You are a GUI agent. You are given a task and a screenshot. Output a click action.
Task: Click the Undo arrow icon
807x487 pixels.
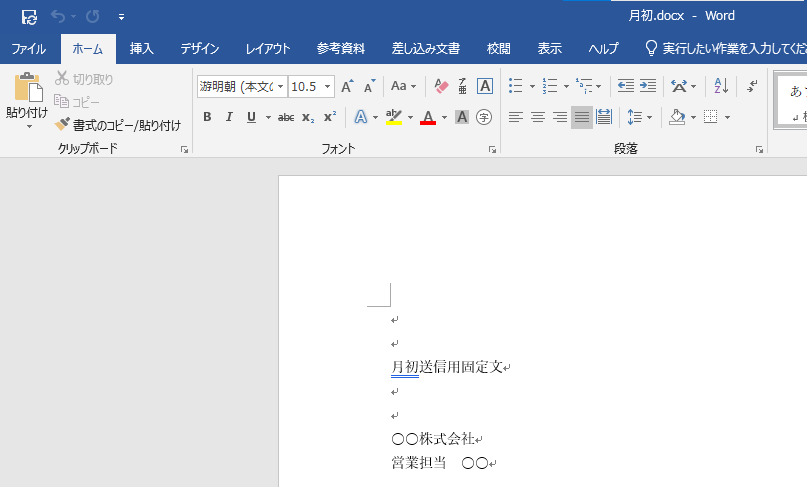58,17
